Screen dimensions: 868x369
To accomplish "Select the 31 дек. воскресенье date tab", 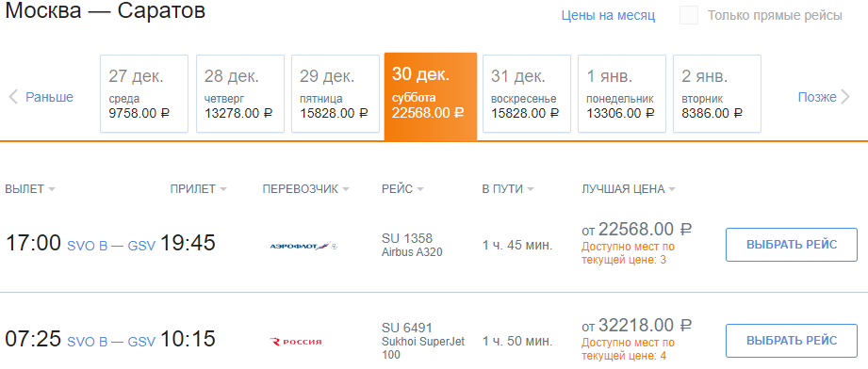I will (527, 93).
